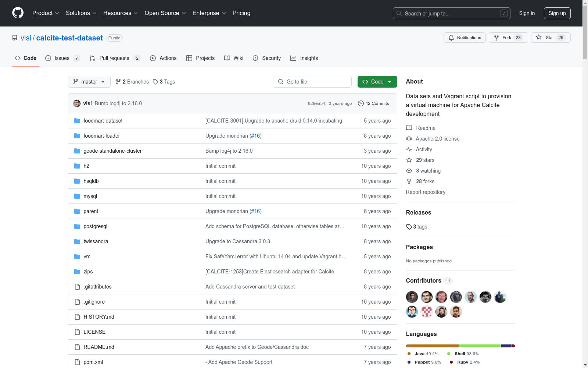Click the mysql folder icon
Image resolution: width=588 pixels, height=368 pixels.
point(77,196)
